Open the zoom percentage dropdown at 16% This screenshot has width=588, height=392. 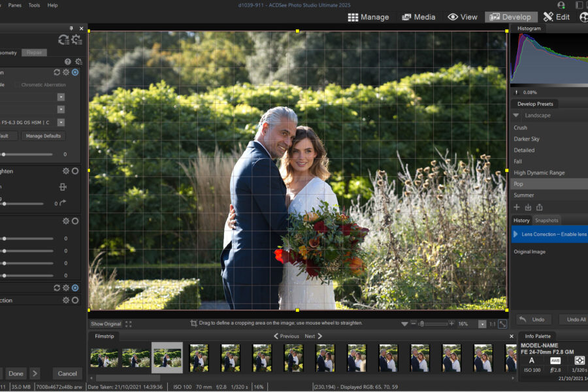482,324
